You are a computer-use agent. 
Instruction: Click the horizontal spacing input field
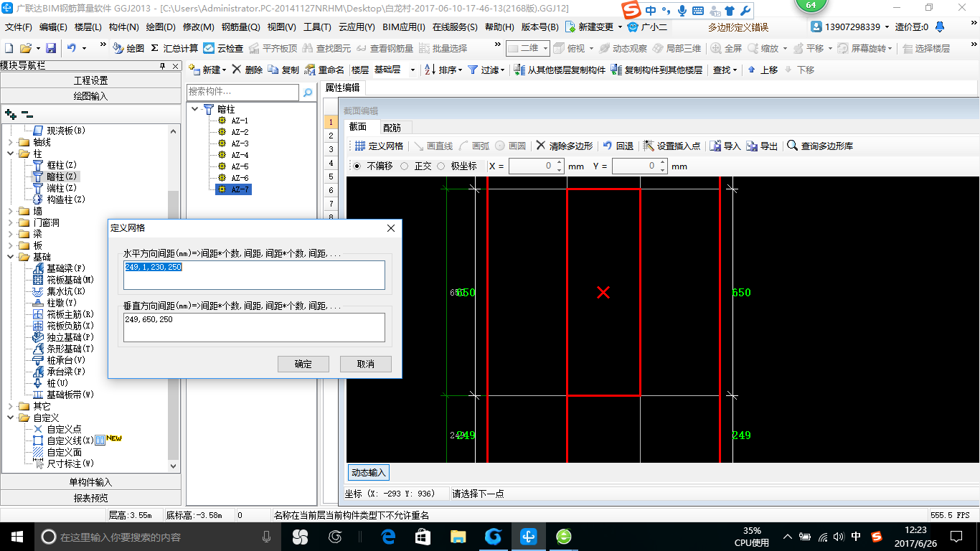pos(254,275)
